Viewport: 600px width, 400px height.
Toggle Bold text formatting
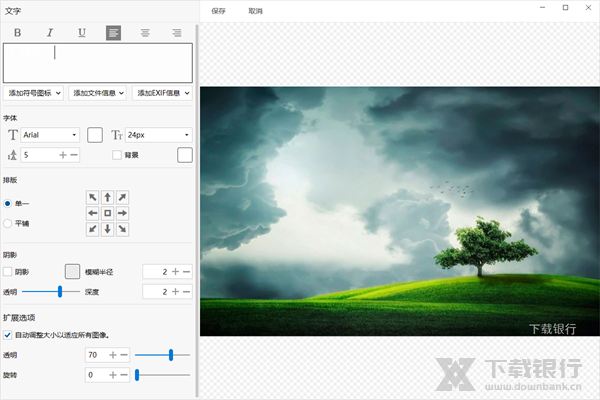click(x=17, y=33)
